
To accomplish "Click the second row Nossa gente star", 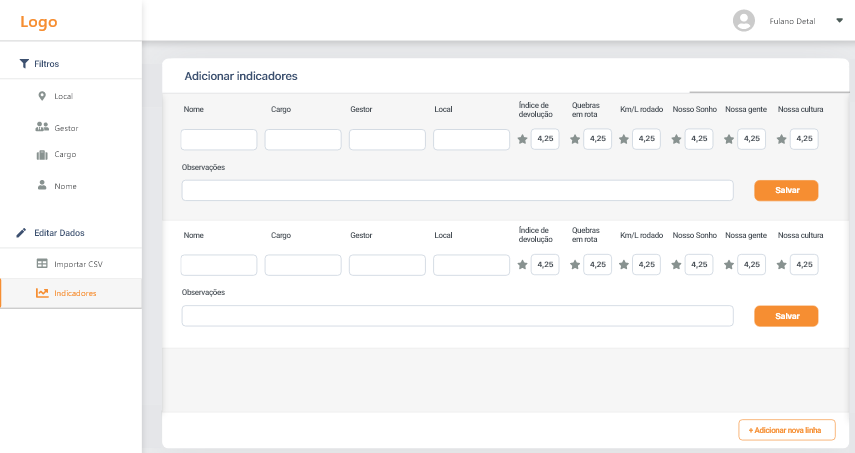I will pos(728,264).
